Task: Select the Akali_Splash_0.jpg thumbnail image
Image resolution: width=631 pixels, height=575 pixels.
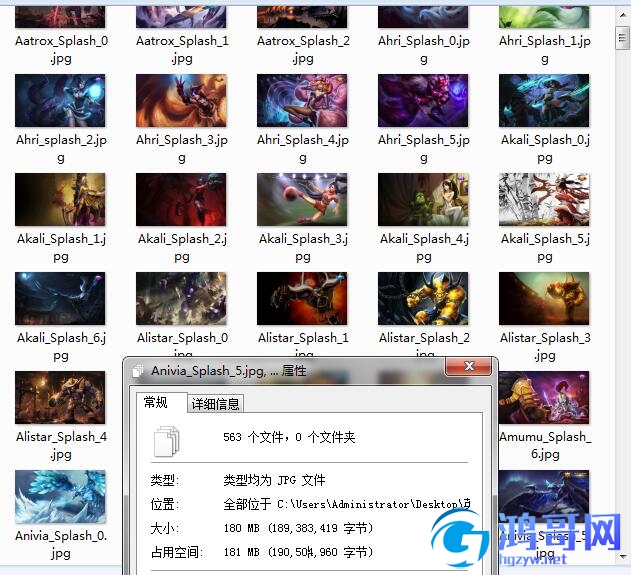Action: click(544, 100)
